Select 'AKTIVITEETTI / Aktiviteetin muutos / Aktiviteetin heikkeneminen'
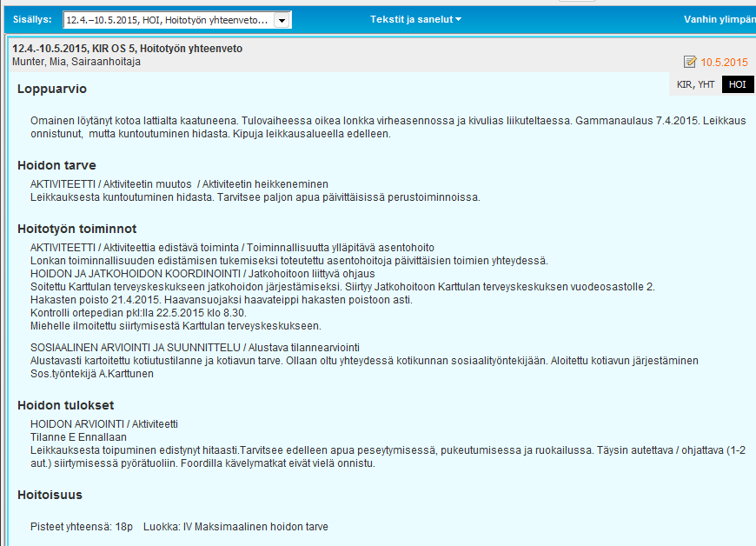 tap(179, 184)
